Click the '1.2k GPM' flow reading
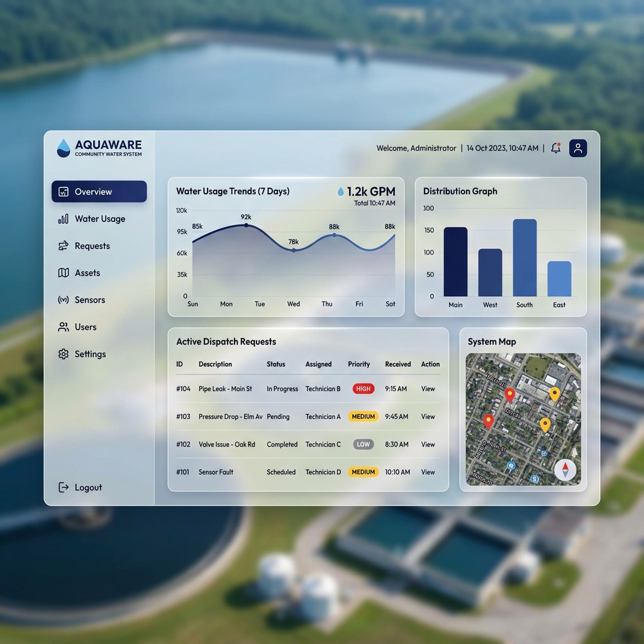644x644 pixels. (371, 191)
